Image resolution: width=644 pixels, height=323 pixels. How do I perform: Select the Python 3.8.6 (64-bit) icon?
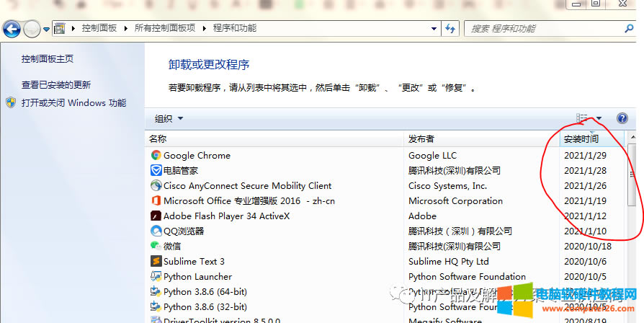click(156, 291)
